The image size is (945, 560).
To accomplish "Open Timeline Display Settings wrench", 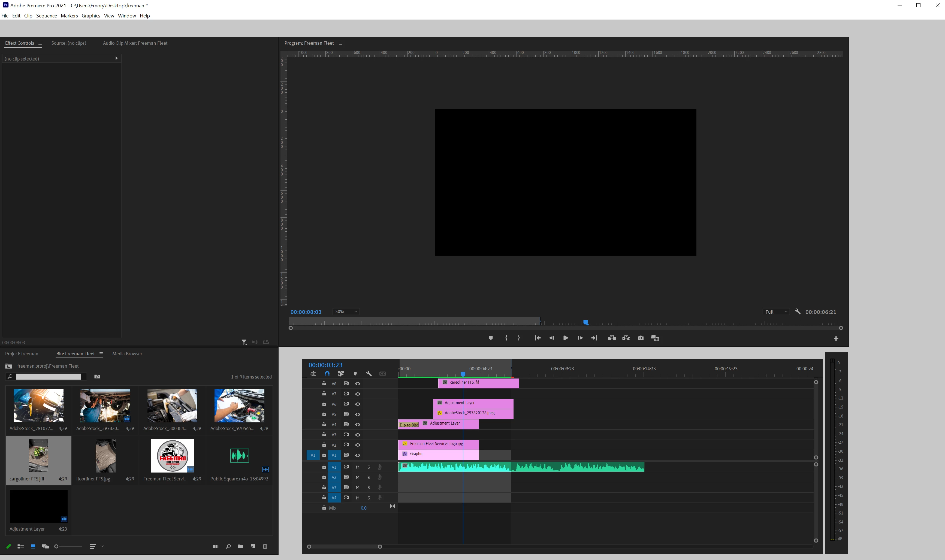I will (369, 374).
